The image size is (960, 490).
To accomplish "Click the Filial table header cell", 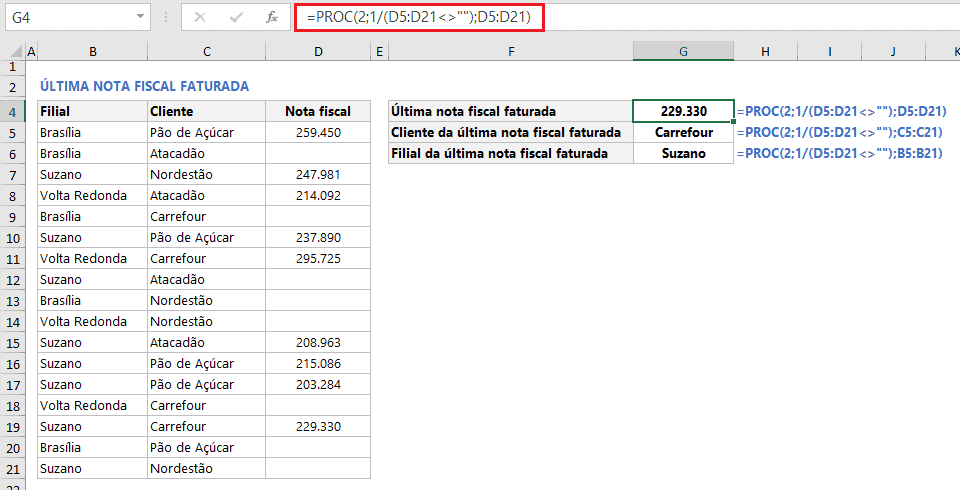I will [92, 111].
